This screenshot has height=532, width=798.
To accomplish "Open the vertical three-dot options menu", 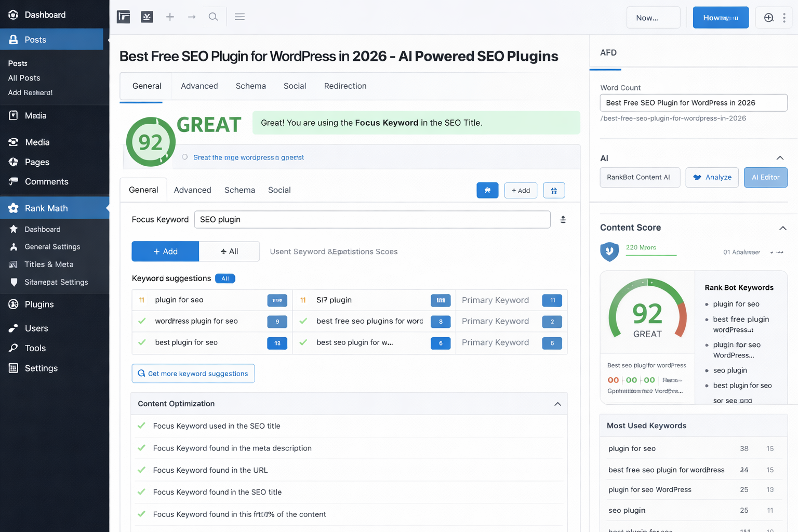I will tap(784, 18).
